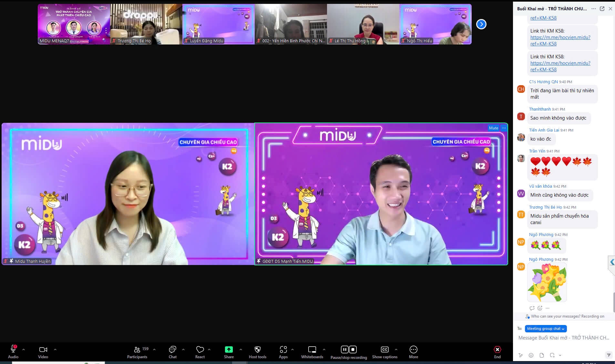Open the last Link thi KM K58 hyperlink
Image resolution: width=615 pixels, height=364 pixels.
560,66
